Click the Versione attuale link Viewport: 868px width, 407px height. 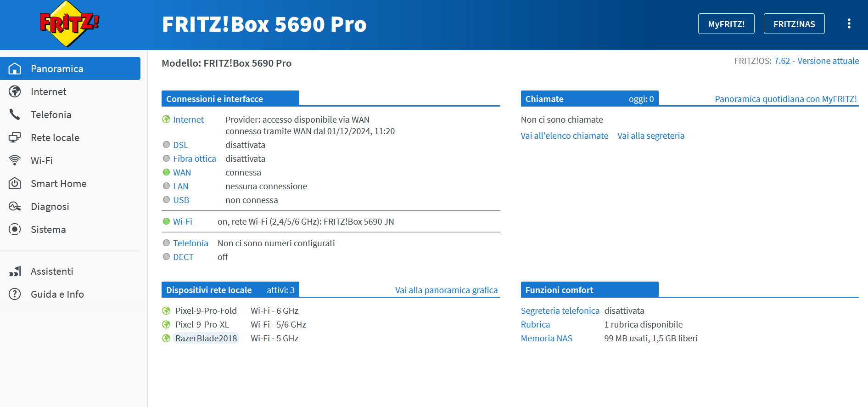pos(828,61)
